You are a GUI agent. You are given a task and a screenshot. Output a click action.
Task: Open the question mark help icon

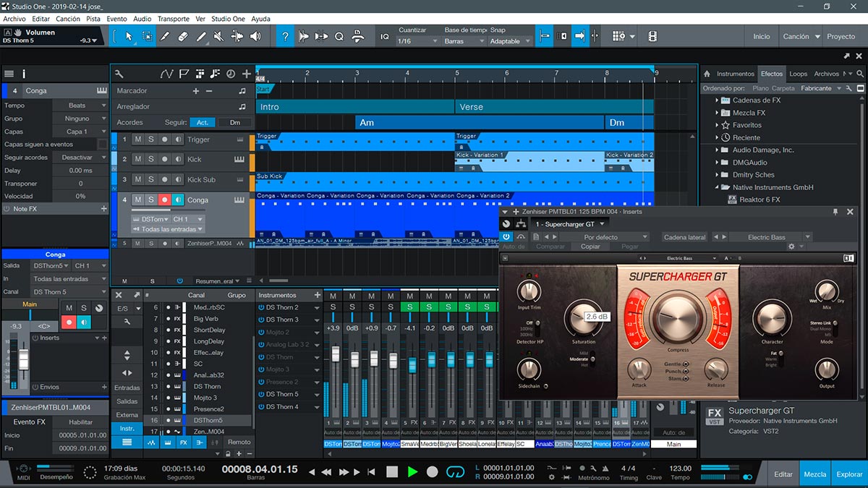[286, 36]
